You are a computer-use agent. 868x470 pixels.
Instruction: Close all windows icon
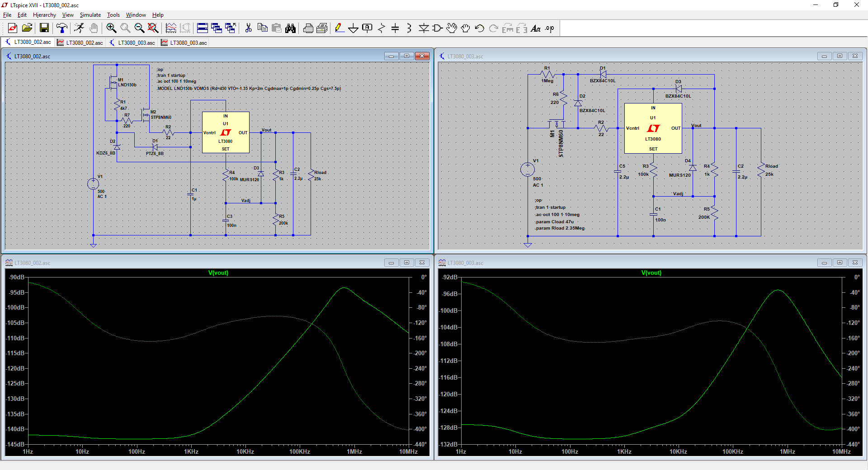pyautogui.click(x=231, y=28)
